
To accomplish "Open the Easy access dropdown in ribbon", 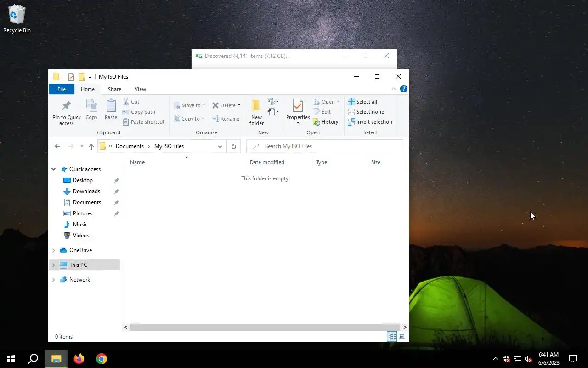I will pyautogui.click(x=273, y=112).
